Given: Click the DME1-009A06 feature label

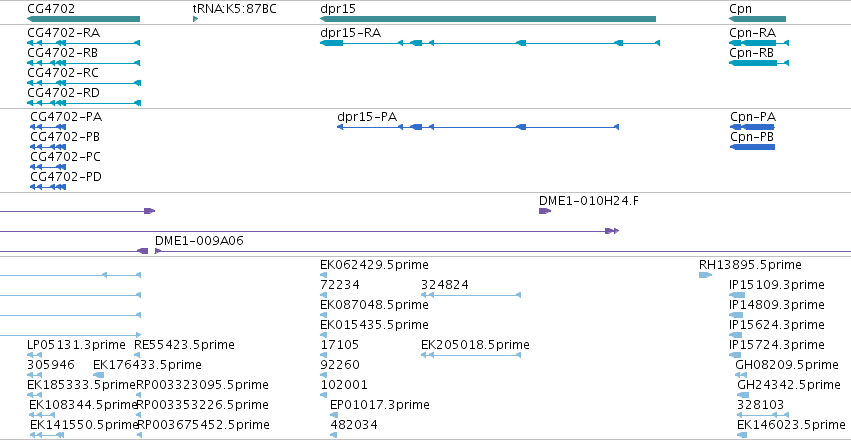Looking at the screenshot, I should [x=199, y=241].
